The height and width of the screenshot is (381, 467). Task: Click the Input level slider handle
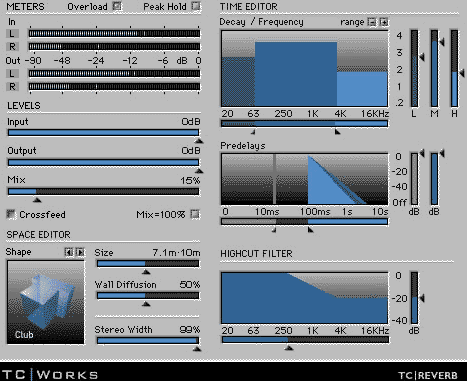click(x=199, y=141)
